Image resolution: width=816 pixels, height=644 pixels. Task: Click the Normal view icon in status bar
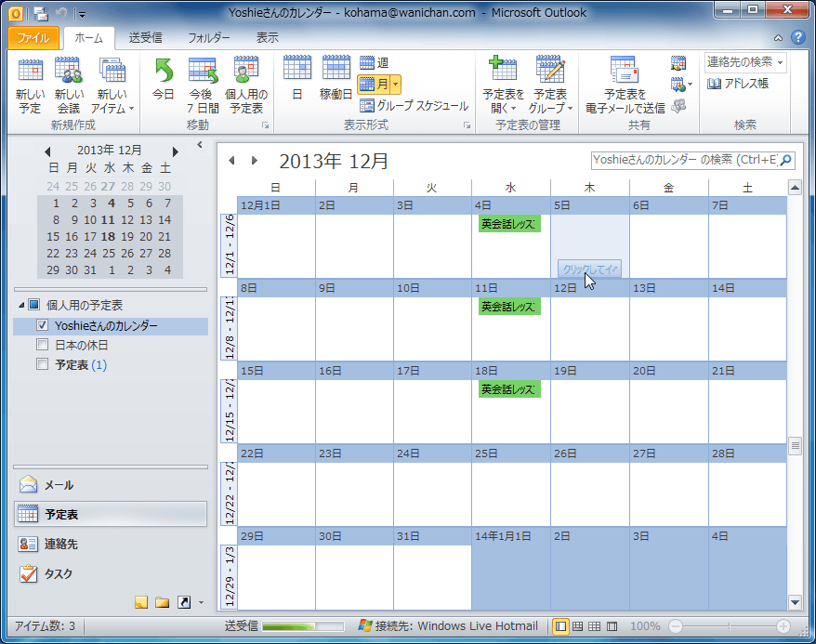click(560, 625)
